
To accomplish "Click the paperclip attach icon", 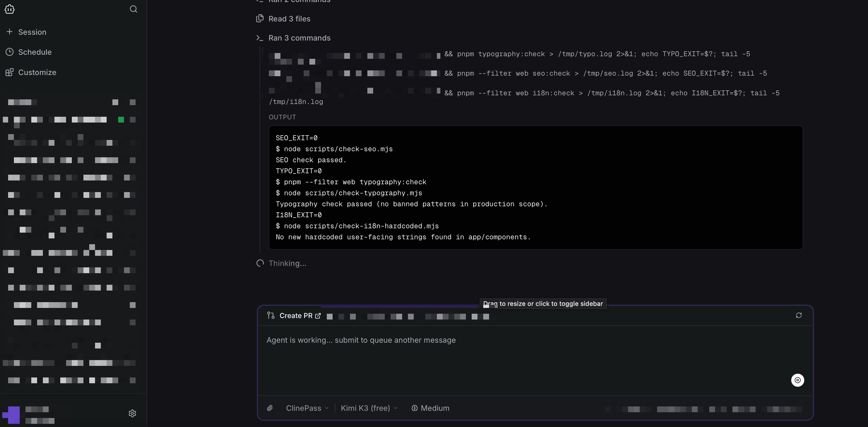I will coord(270,408).
